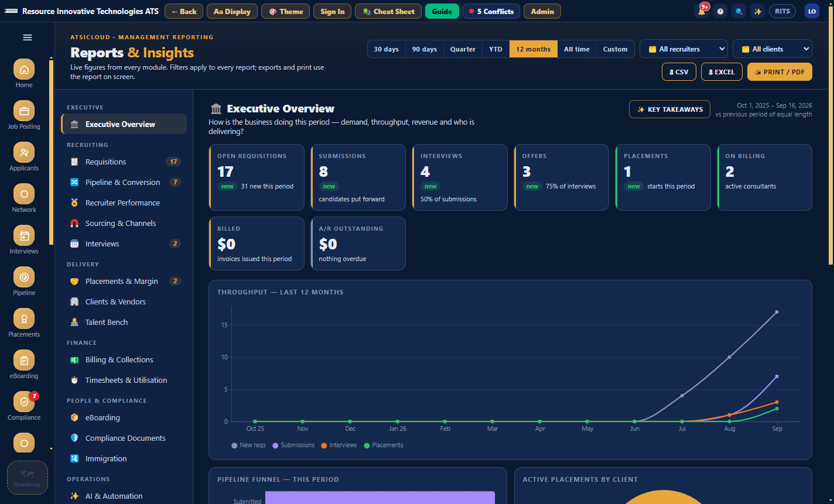
Task: Export the report to Excel
Action: (x=722, y=71)
